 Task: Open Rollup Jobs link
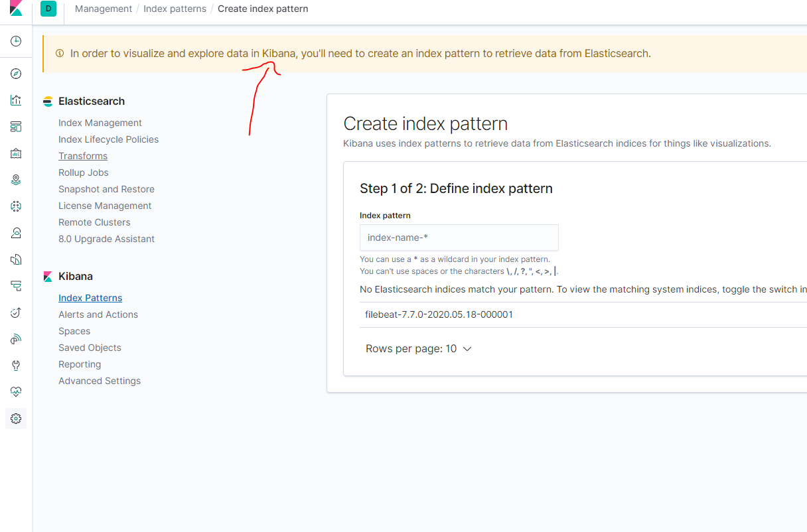click(x=84, y=172)
